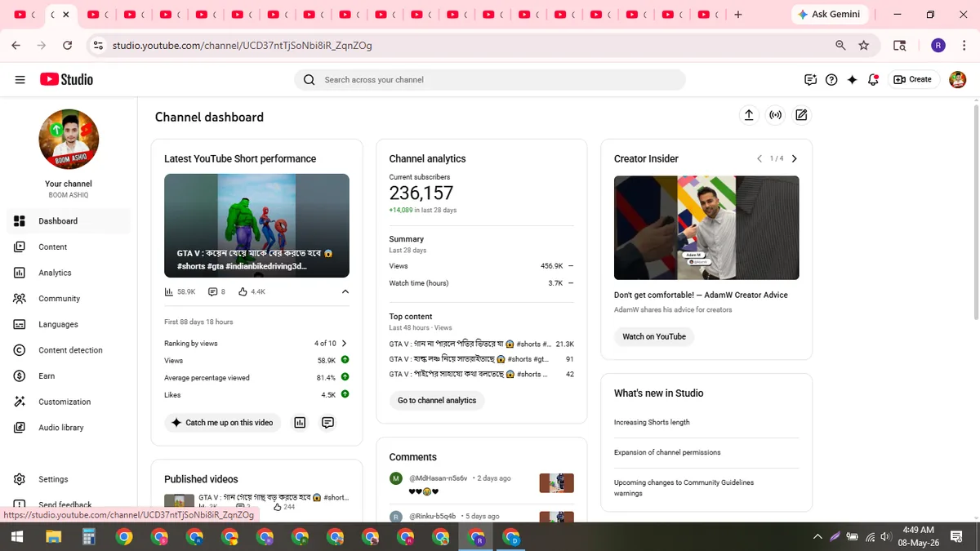Viewport: 980px width, 551px height.
Task: Open Increasing Shorts length news link
Action: click(652, 423)
